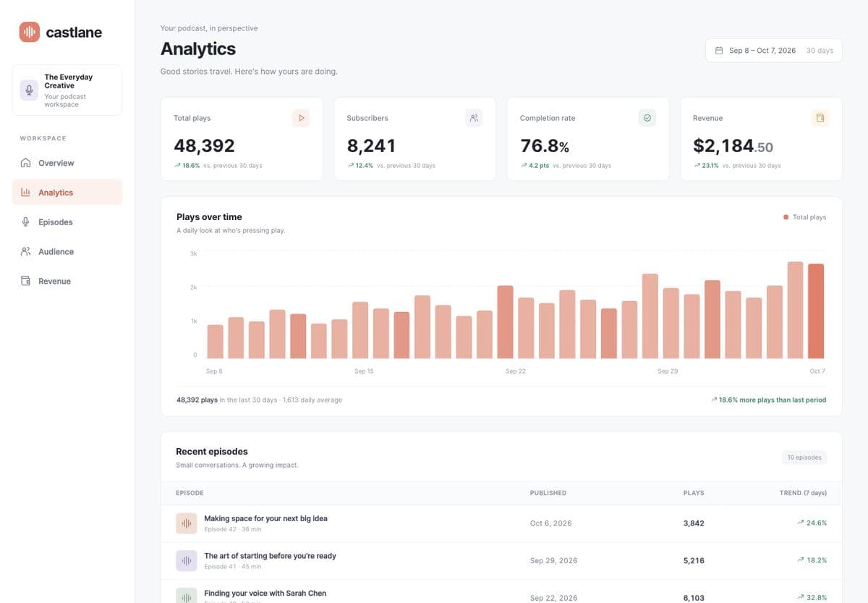Click the checkmark icon on Completion rate card

647,118
